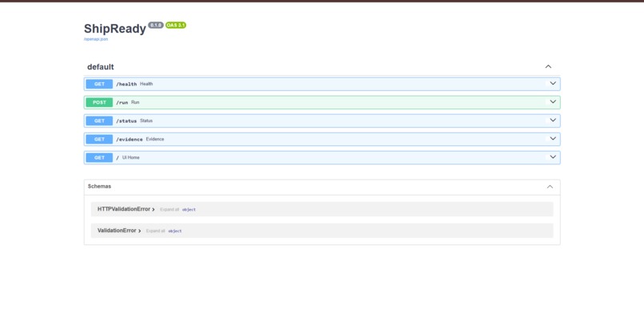This screenshot has height=316, width=644.
Task: Expand the GET /health endpoint chevron
Action: pos(553,83)
